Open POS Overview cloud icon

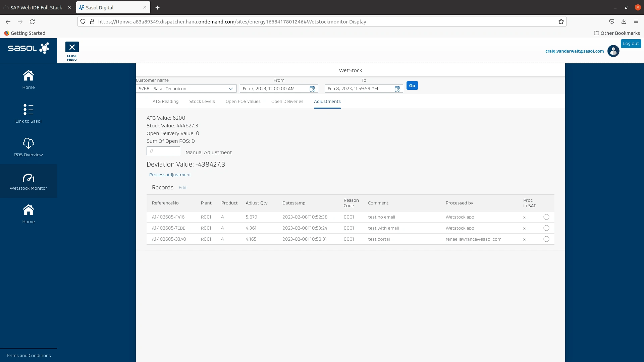pos(29,143)
